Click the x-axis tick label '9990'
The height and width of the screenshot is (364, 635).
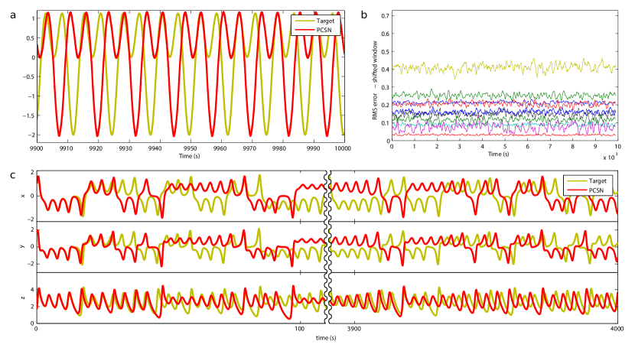pyautogui.click(x=314, y=148)
